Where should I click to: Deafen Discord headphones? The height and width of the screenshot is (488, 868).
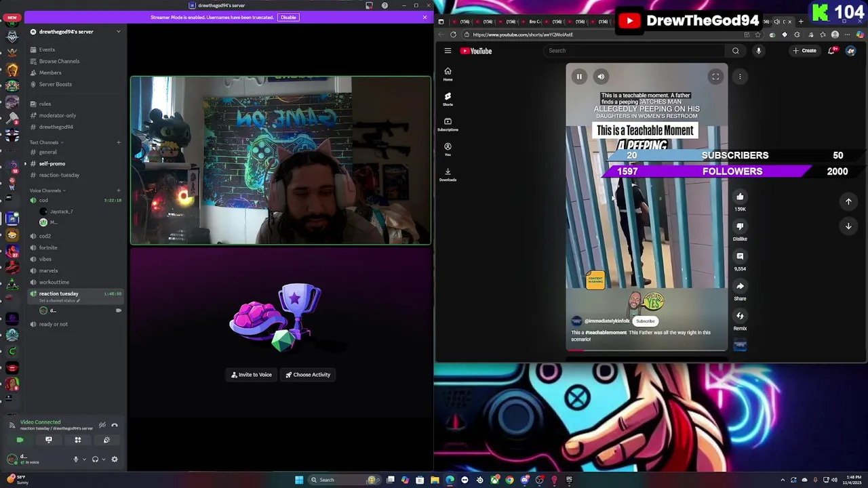coord(95,460)
